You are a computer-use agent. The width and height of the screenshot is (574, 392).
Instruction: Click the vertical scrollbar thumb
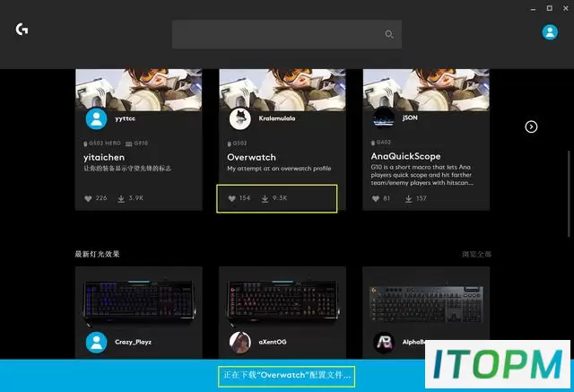pos(569,194)
